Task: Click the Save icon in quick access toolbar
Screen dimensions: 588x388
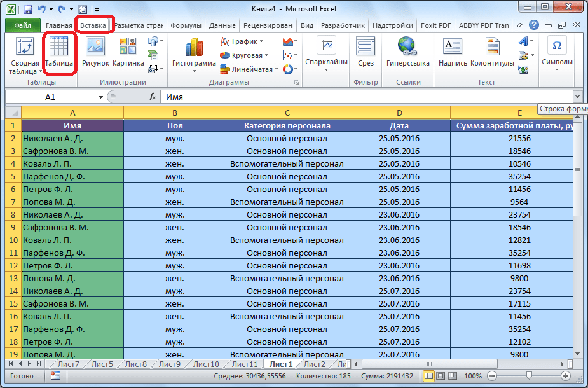Action: coord(27,10)
